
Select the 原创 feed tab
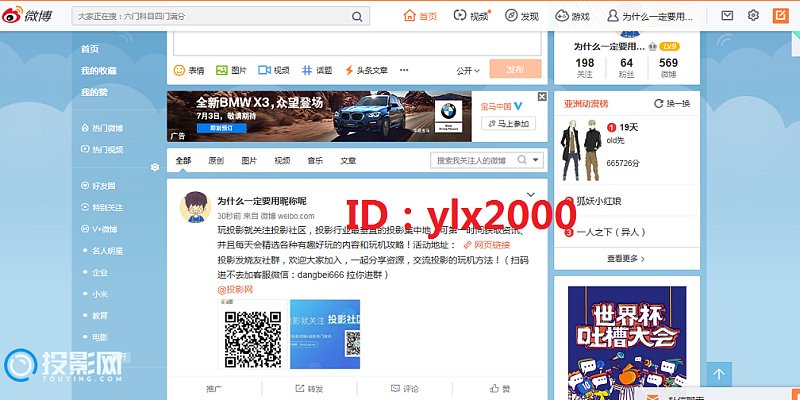pos(216,160)
